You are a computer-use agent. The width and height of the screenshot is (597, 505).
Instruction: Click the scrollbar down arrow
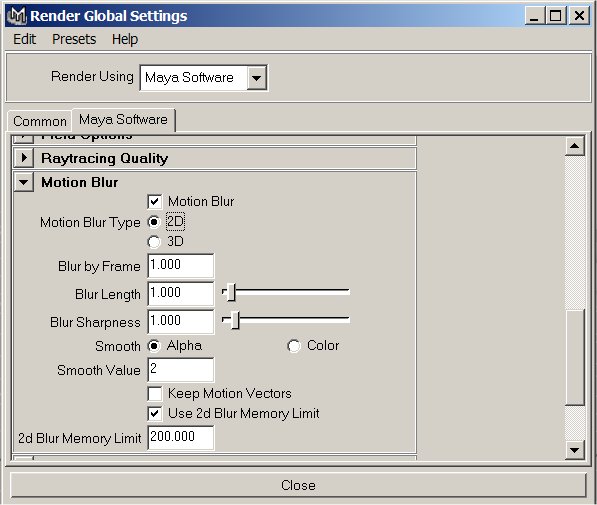(575, 450)
